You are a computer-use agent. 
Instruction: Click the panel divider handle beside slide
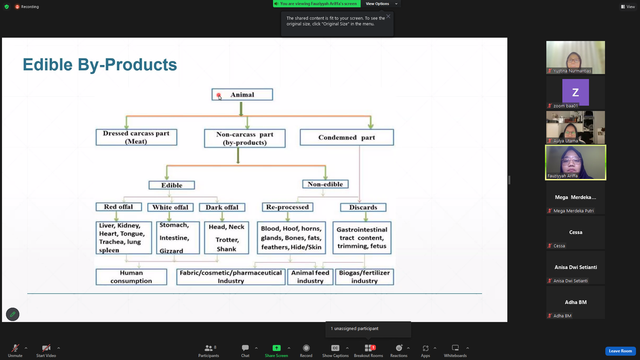[509, 180]
